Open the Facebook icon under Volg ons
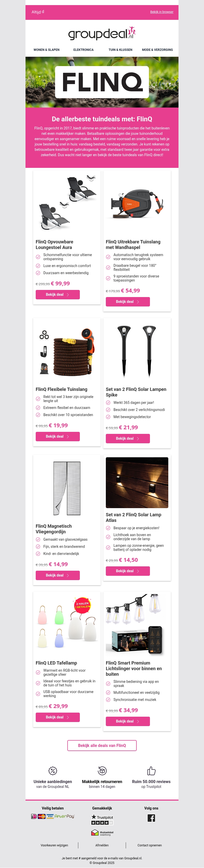The image size is (204, 868). pos(151,818)
